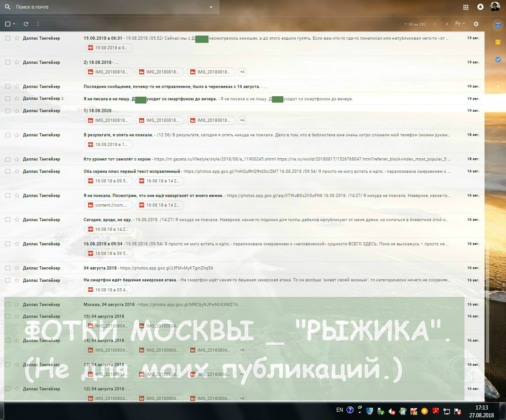This screenshot has width=506, height=420.
Task: Tick the checkbox for email "2) 18.08.2018"
Action: pyautogui.click(x=8, y=62)
